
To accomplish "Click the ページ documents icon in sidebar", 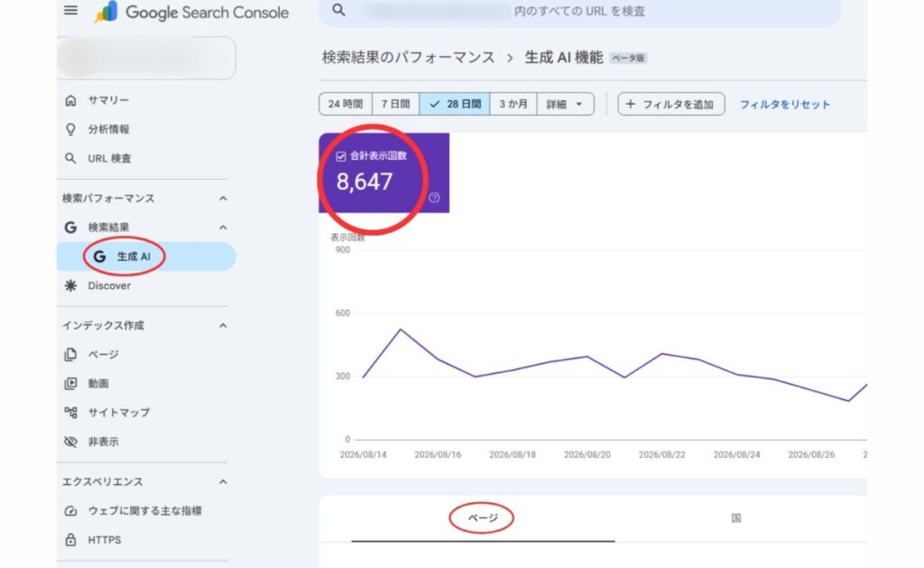I will point(70,355).
